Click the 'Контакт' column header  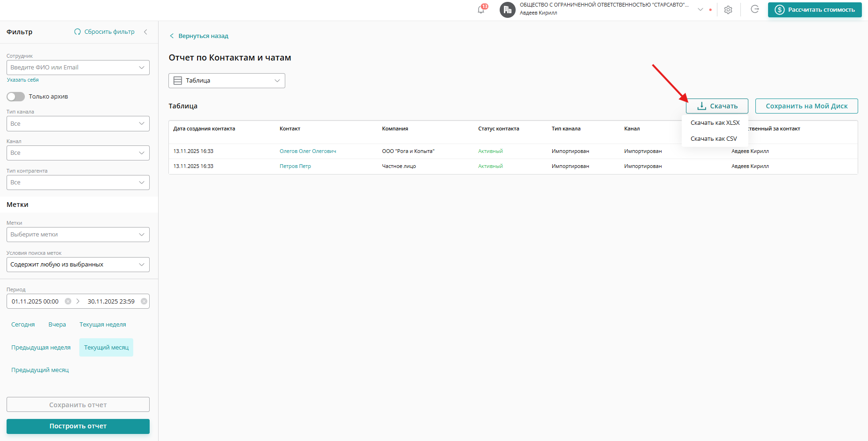[290, 129]
